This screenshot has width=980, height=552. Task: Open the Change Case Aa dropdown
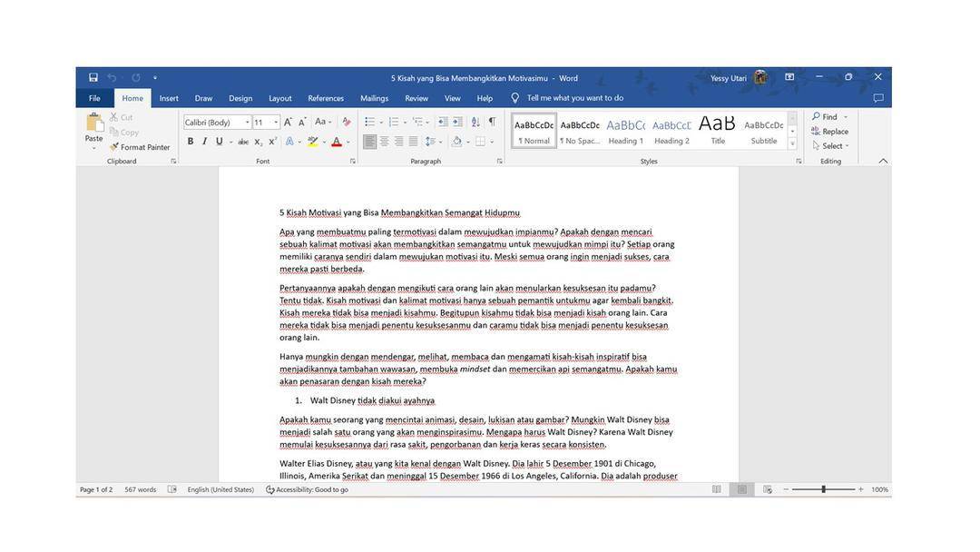point(323,122)
